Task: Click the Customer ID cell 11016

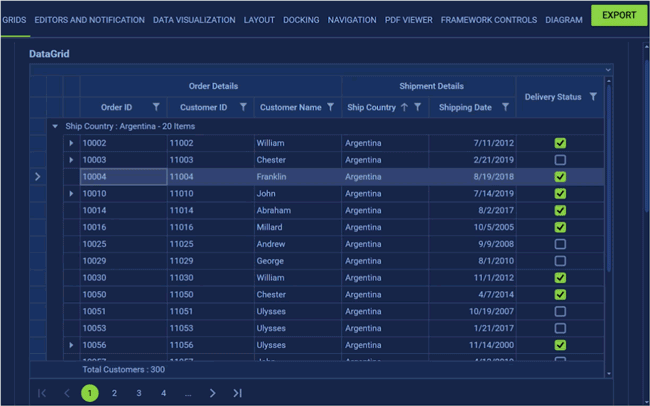Action: click(x=210, y=227)
